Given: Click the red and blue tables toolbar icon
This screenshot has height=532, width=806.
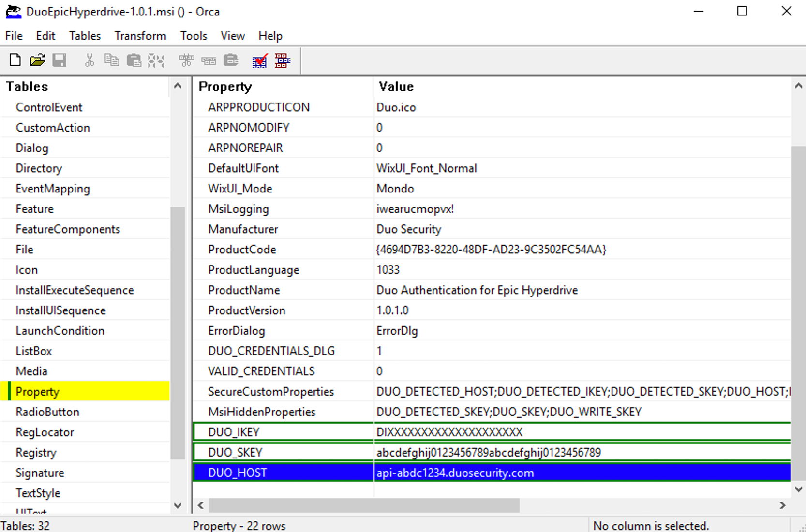Looking at the screenshot, I should (283, 60).
